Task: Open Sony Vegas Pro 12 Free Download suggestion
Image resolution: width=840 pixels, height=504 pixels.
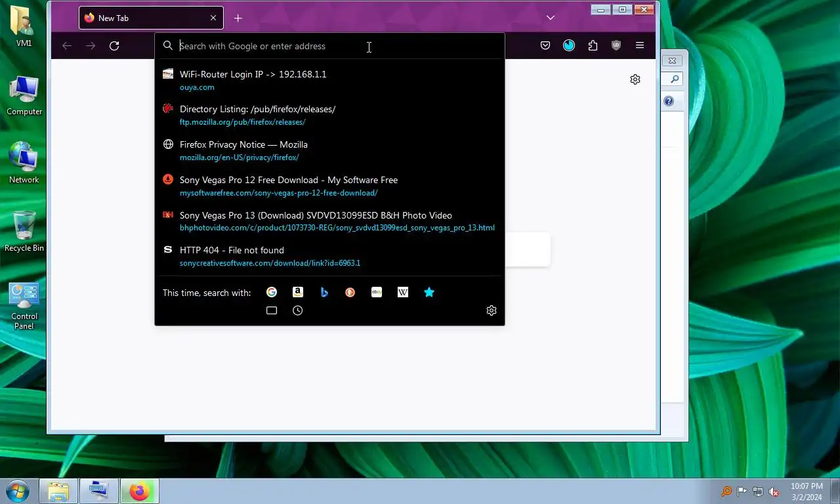Action: (329, 186)
